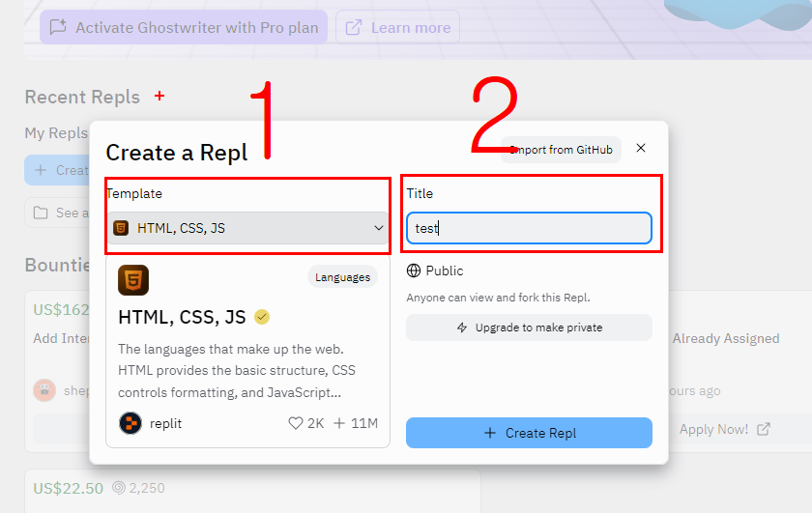Click Apply Now on the bounty card
Screen dimensions: 812x513
713,429
